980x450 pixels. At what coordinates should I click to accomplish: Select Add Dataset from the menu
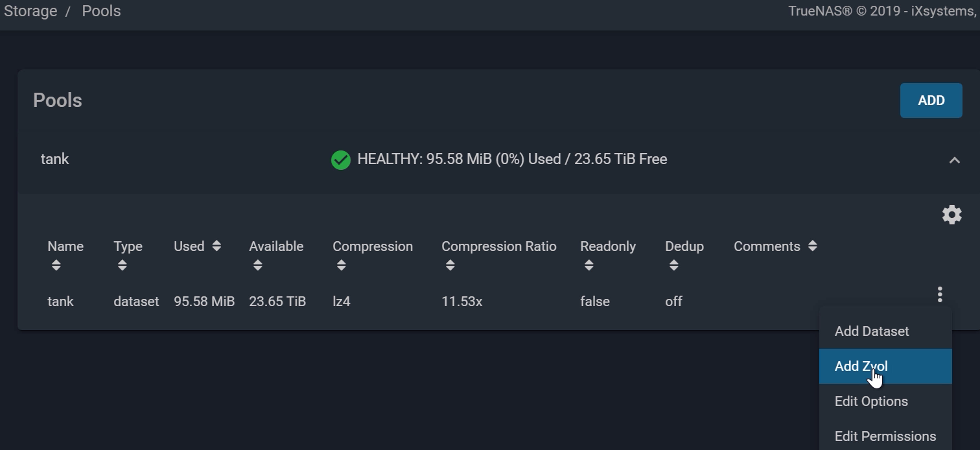click(872, 331)
